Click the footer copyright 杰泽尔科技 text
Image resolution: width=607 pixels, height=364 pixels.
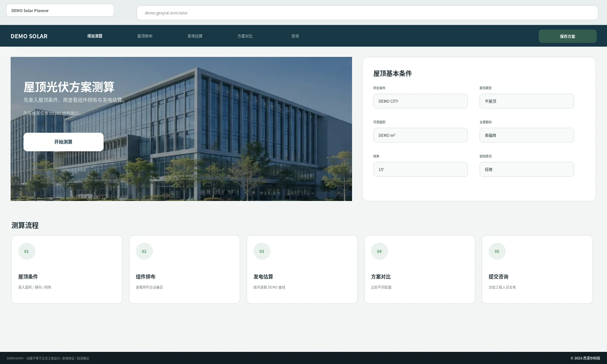click(585, 358)
